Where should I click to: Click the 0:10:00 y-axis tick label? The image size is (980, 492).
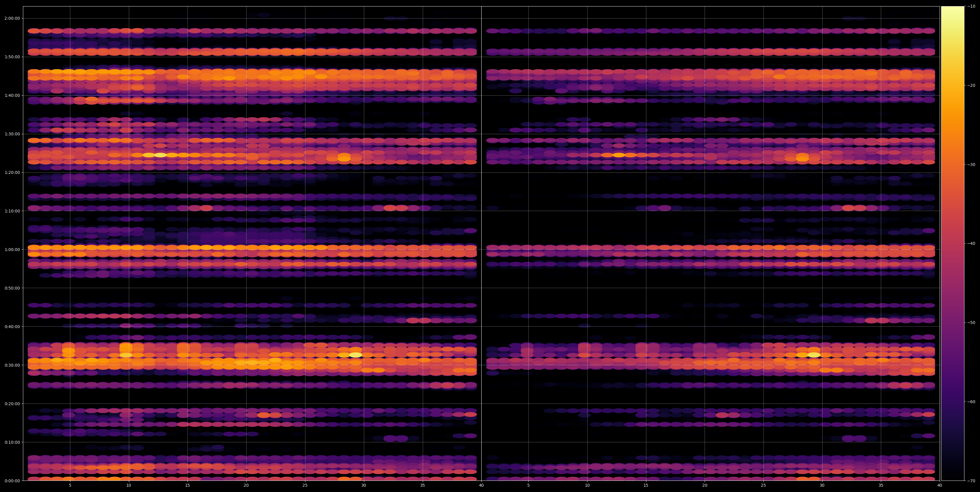click(12, 442)
